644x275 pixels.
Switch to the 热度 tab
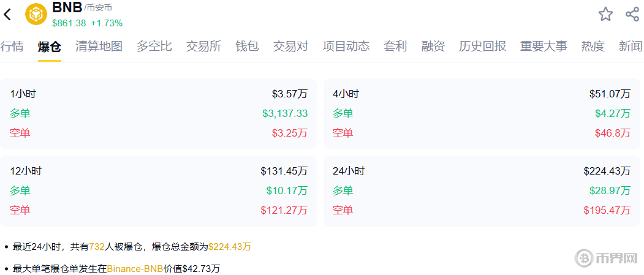coord(593,46)
